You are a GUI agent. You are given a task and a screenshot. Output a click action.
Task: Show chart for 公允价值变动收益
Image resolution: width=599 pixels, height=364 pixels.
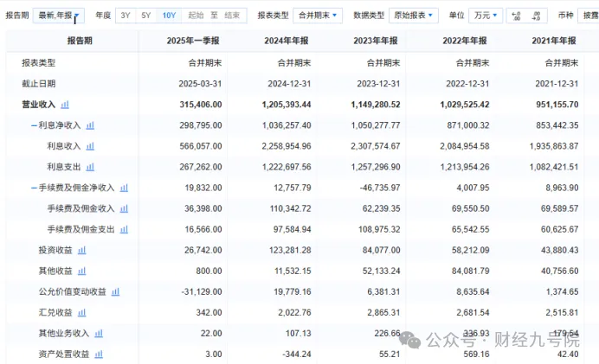tap(115, 292)
